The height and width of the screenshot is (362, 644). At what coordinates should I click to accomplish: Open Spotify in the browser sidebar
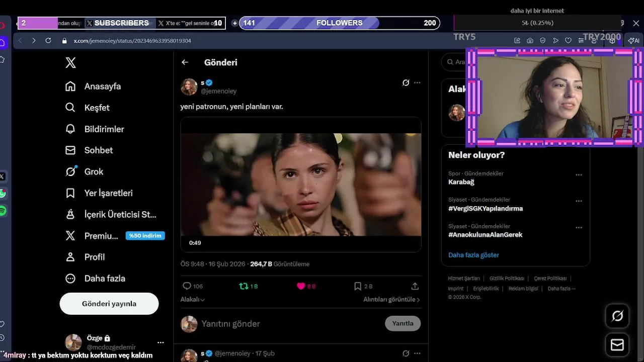[2, 211]
